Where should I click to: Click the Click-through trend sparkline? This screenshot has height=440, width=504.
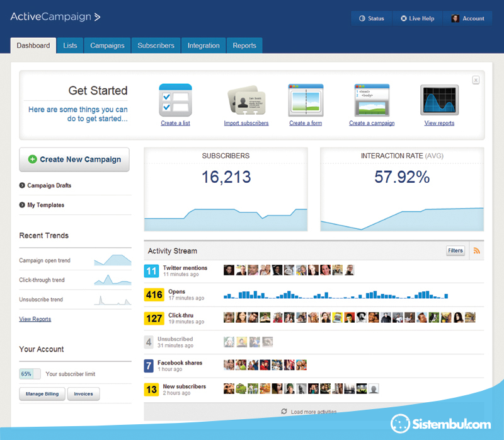click(x=113, y=279)
